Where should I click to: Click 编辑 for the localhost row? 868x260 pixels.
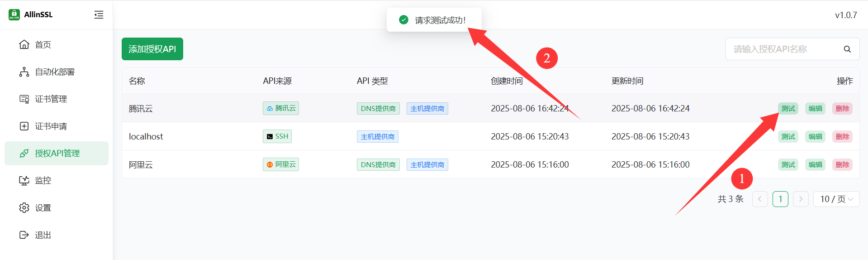click(815, 137)
